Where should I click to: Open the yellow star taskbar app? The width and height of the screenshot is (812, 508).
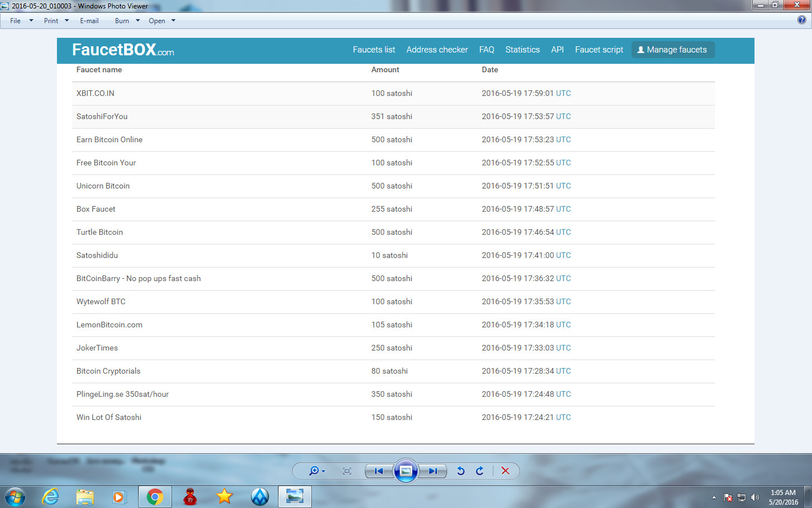point(224,497)
